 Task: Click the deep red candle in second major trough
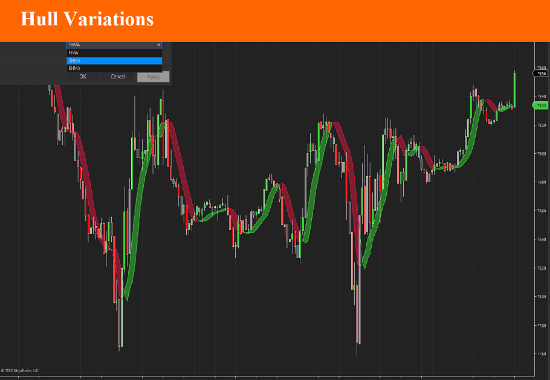[358, 314]
